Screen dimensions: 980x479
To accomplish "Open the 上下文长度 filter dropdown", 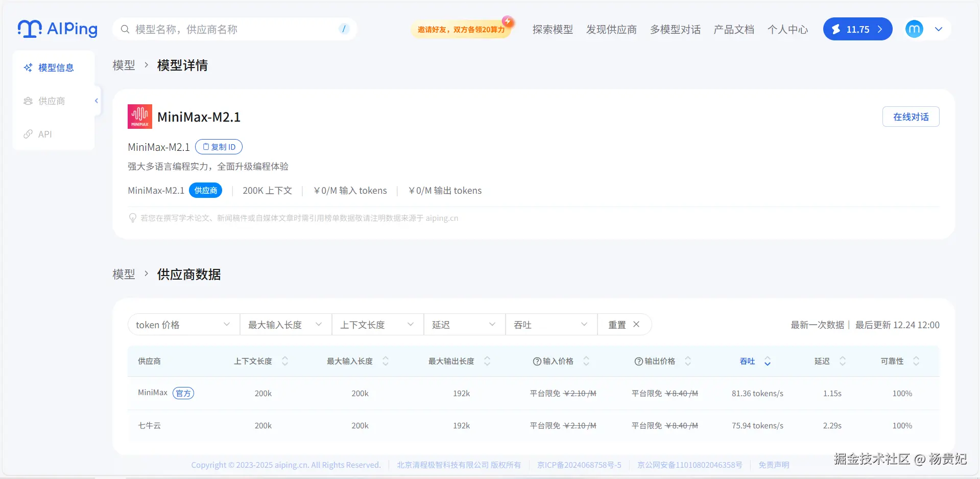I will (x=377, y=325).
